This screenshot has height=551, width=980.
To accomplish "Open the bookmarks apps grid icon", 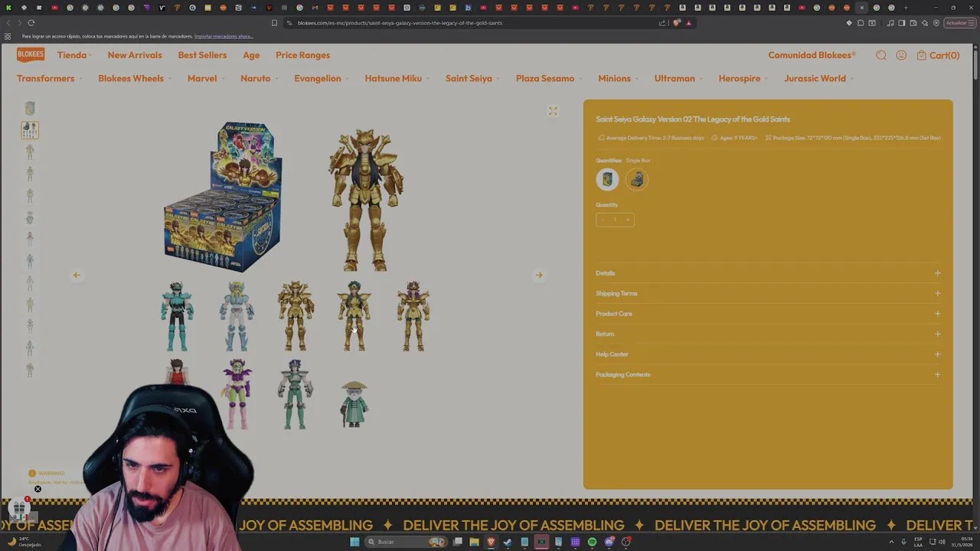I will click(x=8, y=36).
